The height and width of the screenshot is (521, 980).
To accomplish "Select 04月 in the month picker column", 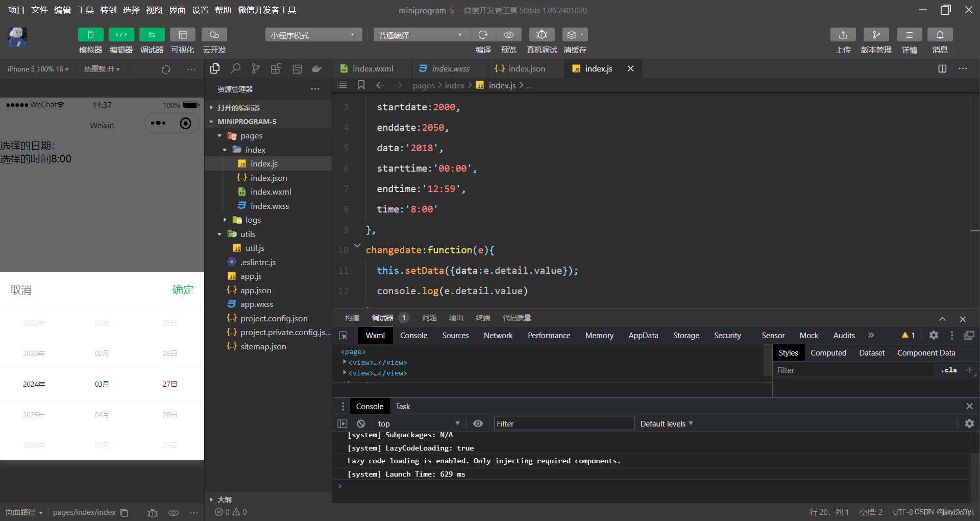I will click(x=102, y=415).
